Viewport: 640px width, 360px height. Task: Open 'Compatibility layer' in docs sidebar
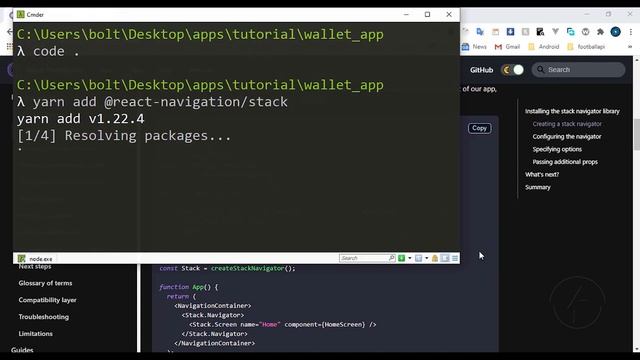(x=47, y=300)
